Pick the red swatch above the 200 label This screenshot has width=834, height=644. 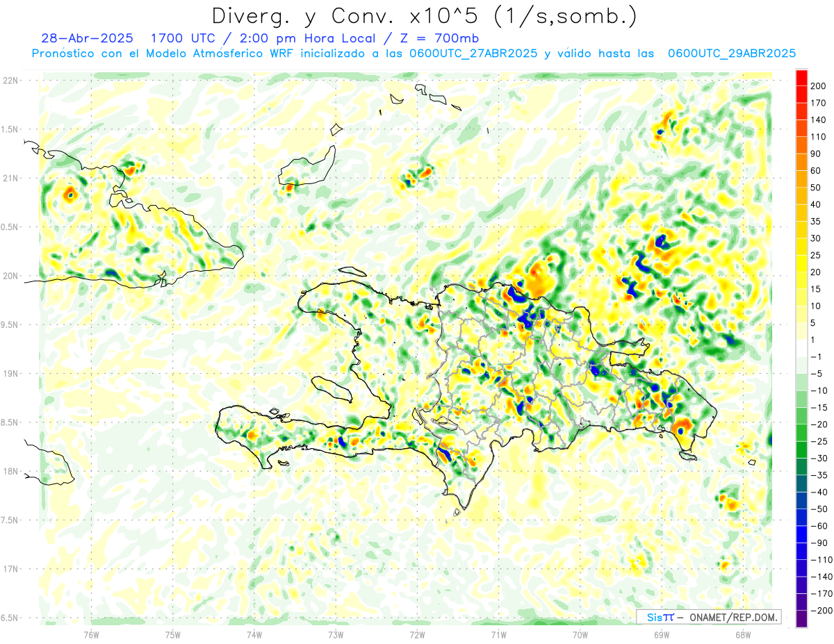(x=801, y=78)
